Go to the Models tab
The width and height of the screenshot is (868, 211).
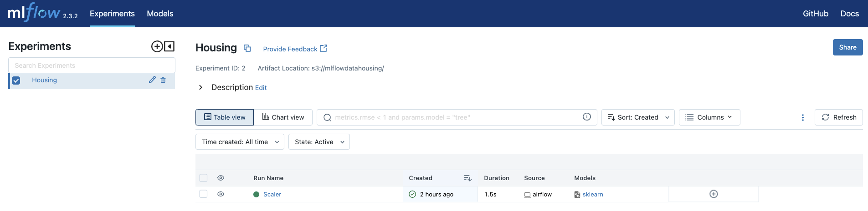[x=160, y=14]
